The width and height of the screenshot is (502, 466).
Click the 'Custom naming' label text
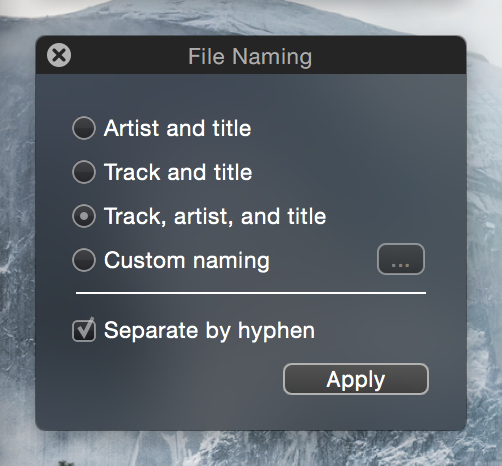[x=187, y=261]
